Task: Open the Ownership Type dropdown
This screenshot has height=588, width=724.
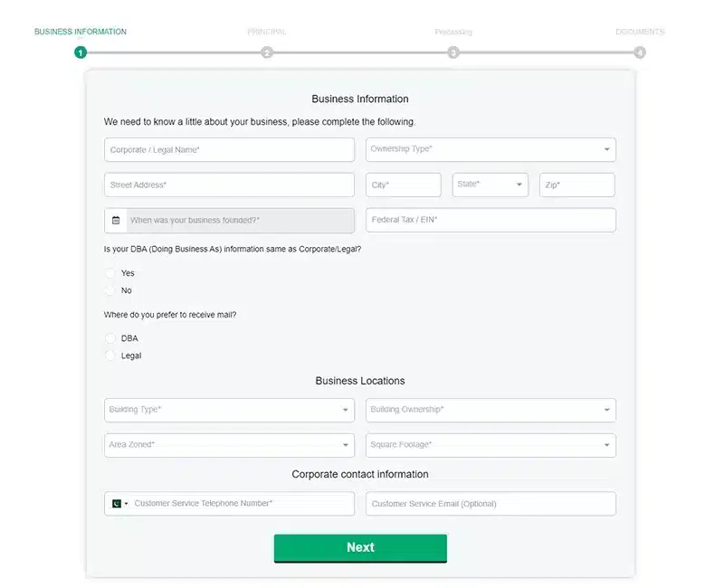Action: [x=491, y=149]
